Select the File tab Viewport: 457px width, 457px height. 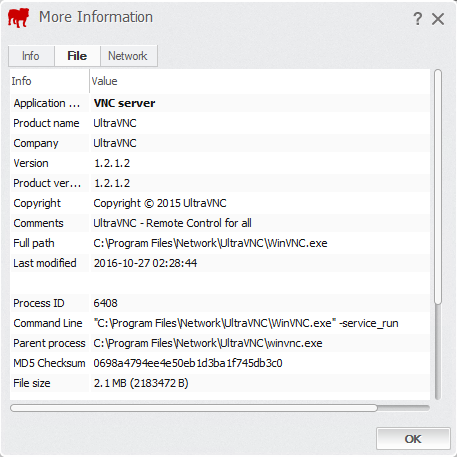coord(77,56)
